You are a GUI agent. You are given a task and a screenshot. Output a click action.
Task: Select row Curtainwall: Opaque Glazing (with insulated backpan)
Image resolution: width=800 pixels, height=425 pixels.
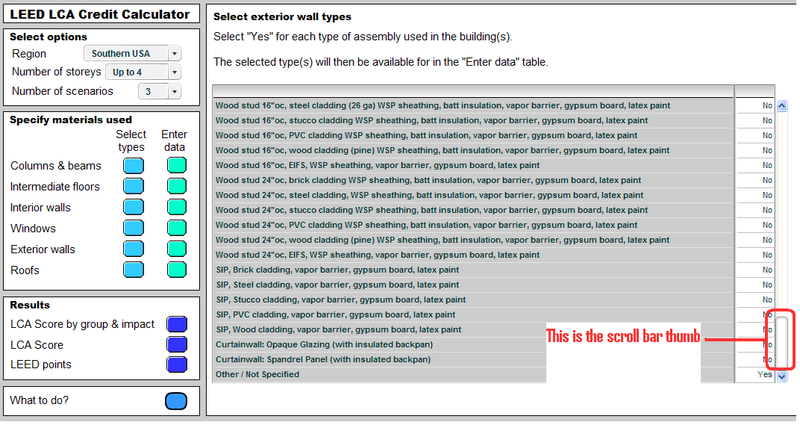pos(473,344)
